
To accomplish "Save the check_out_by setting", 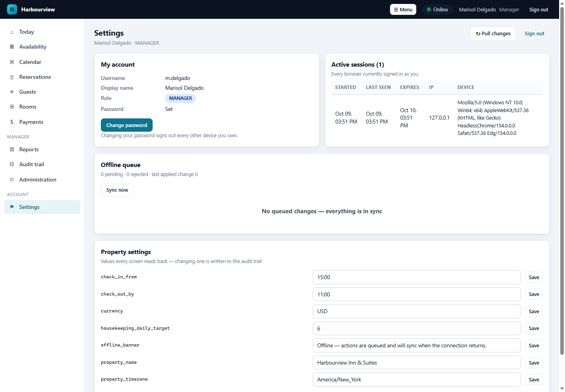I will pyautogui.click(x=534, y=294).
